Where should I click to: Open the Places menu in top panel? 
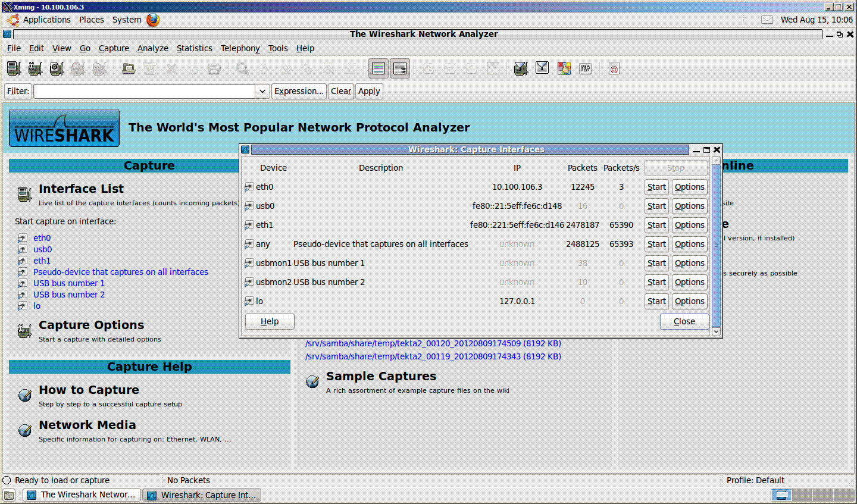92,20
